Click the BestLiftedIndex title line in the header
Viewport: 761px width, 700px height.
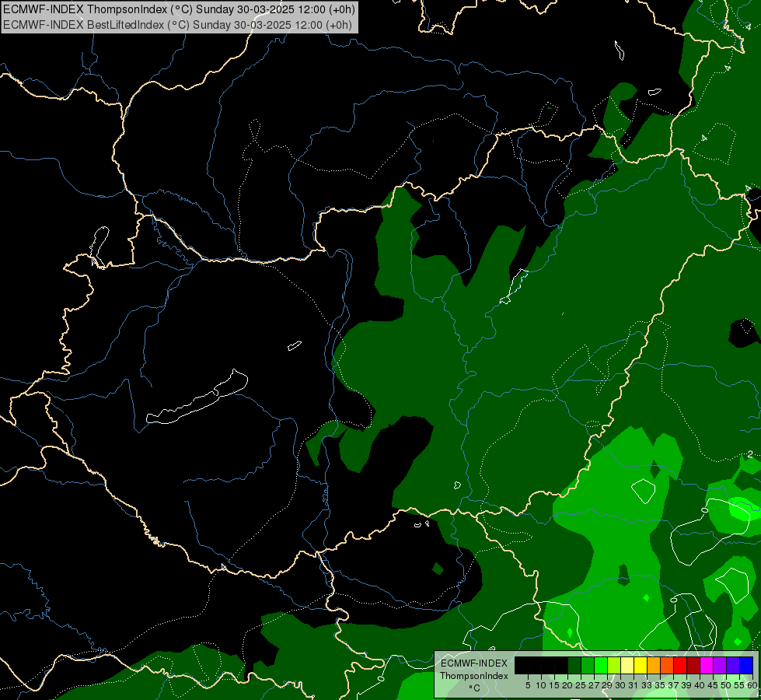(178, 25)
